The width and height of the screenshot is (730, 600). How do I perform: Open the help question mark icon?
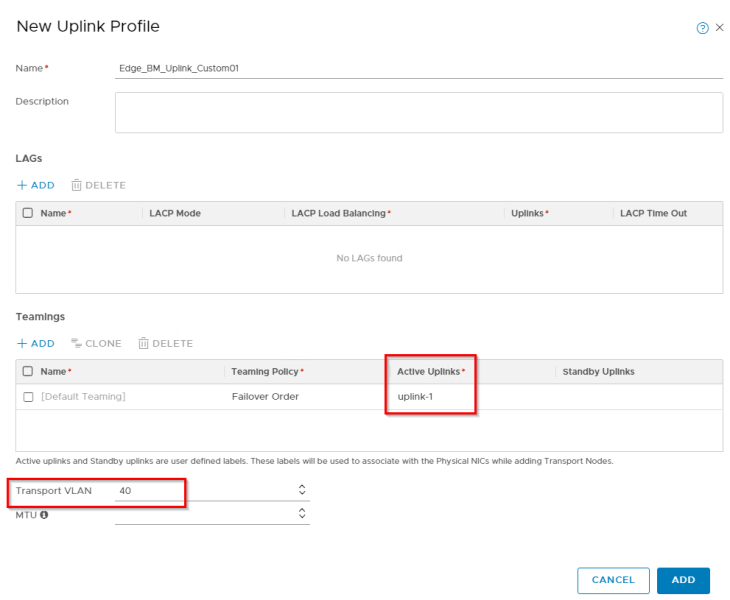click(702, 28)
